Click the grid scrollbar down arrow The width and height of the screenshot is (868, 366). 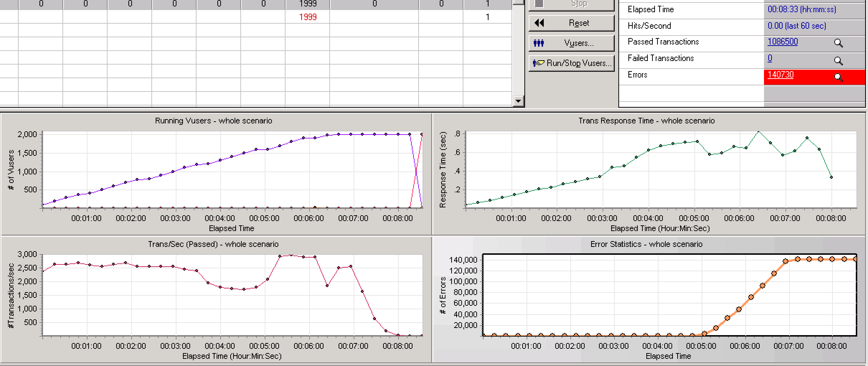pos(518,101)
